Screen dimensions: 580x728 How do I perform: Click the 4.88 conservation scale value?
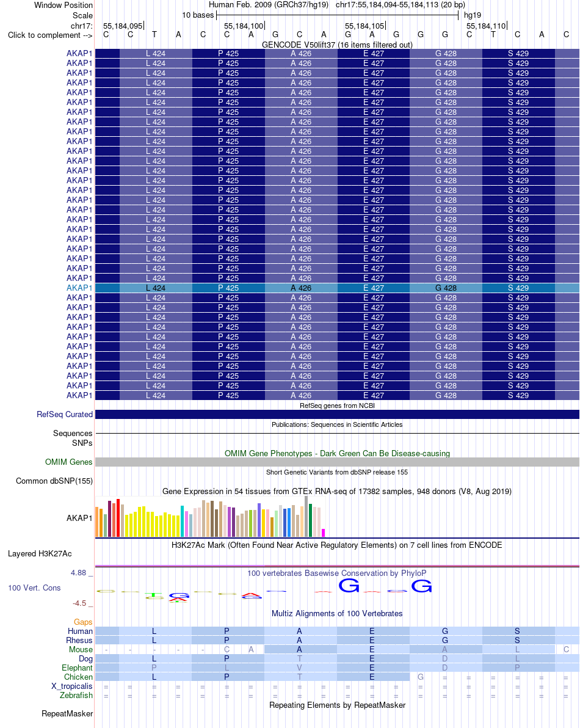78,572
